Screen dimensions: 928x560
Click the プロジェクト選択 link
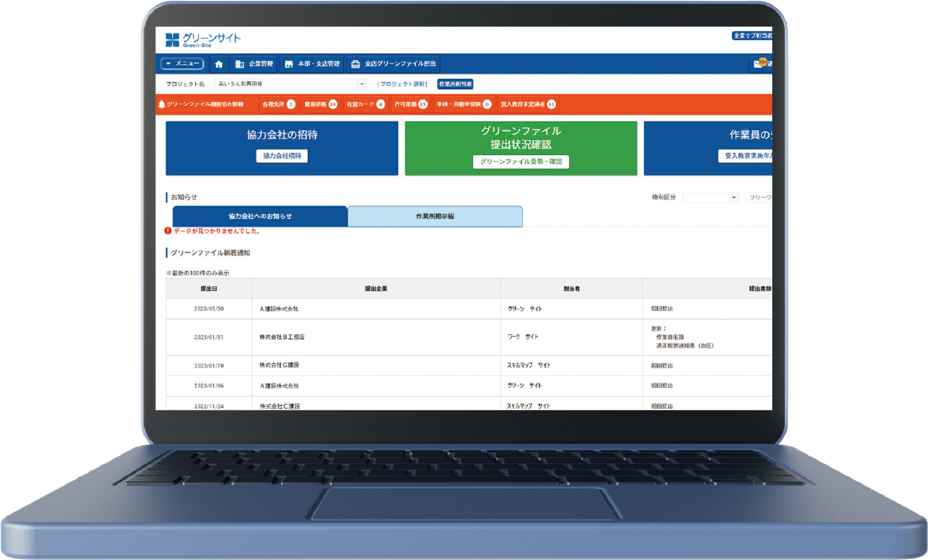pos(402,84)
